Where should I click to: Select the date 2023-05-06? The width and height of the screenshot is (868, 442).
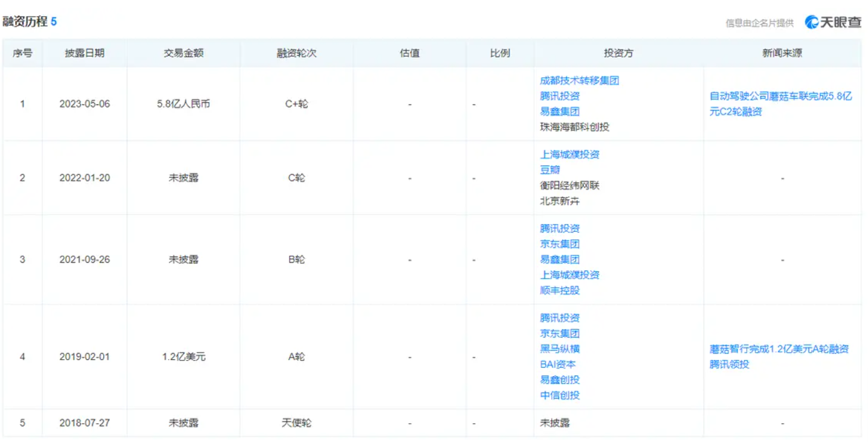[85, 104]
